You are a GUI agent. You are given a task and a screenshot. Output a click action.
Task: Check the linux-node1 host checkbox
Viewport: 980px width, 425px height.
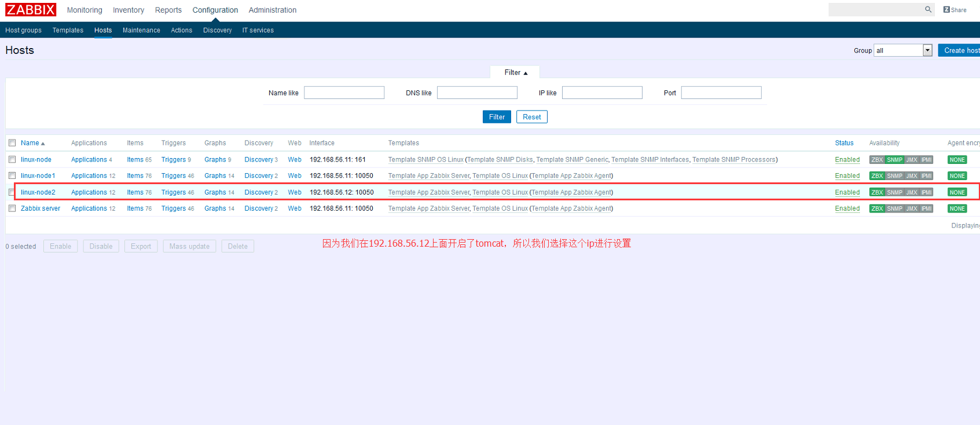point(12,175)
